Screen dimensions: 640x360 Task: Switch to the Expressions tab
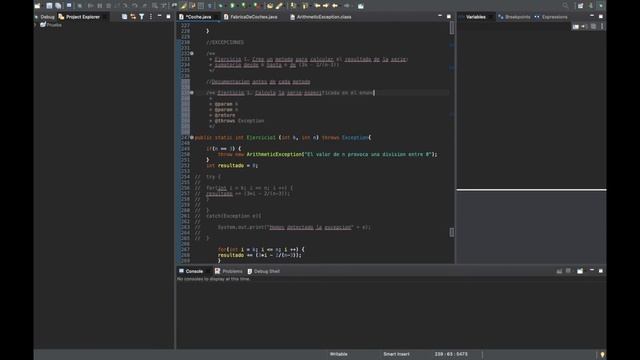[551, 17]
